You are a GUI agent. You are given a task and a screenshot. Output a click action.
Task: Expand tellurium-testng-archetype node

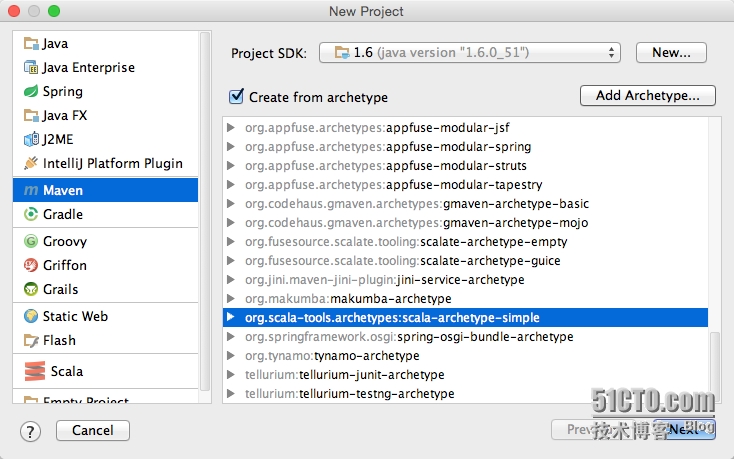click(230, 393)
